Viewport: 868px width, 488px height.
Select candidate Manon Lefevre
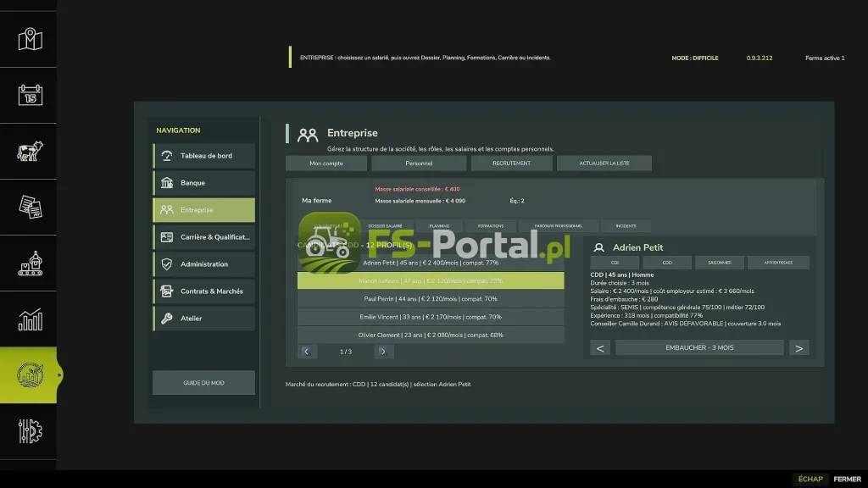click(x=431, y=281)
